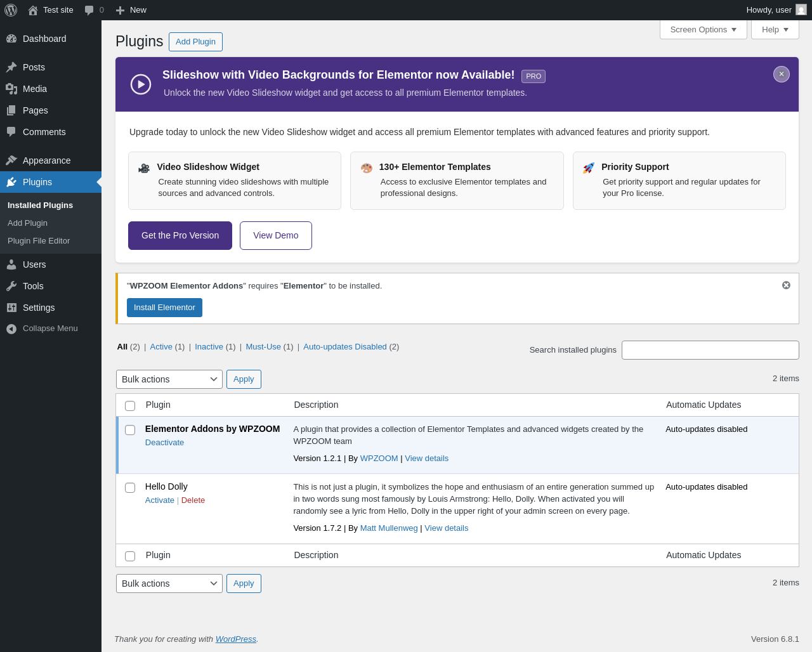View details for Elementor Addons plugin
Image resolution: width=812 pixels, height=652 pixels.
coord(427,459)
